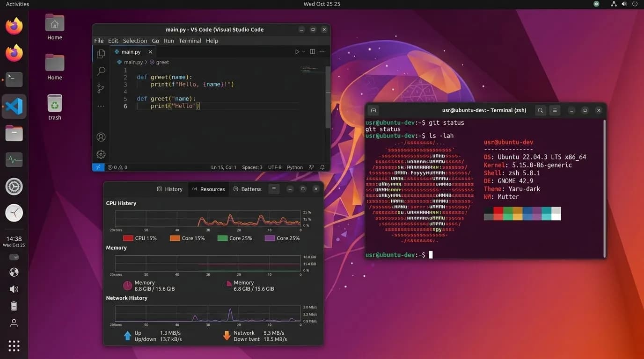Image resolution: width=644 pixels, height=359 pixels.
Task: Open Source Control in VS Code activity bar
Action: (101, 88)
